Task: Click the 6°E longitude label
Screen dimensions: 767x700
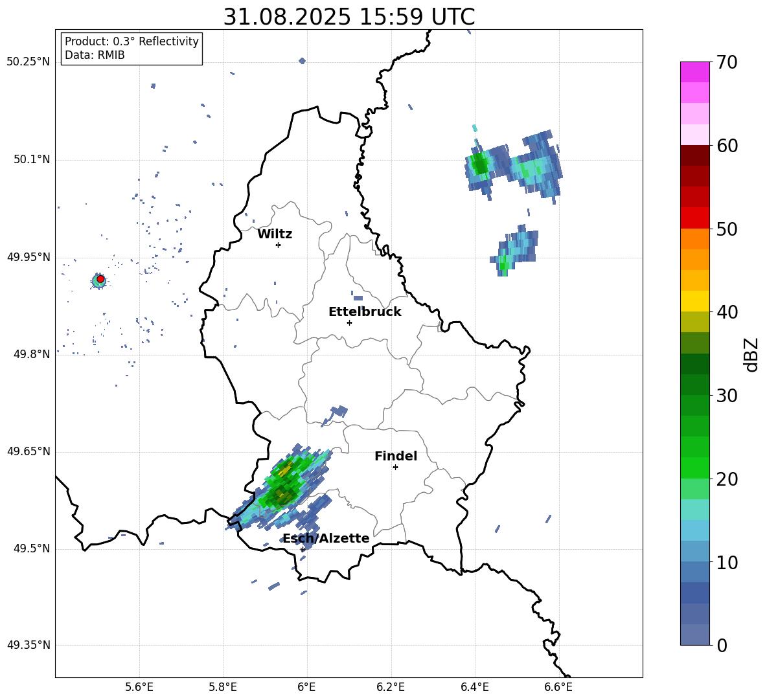Action: coord(306,687)
